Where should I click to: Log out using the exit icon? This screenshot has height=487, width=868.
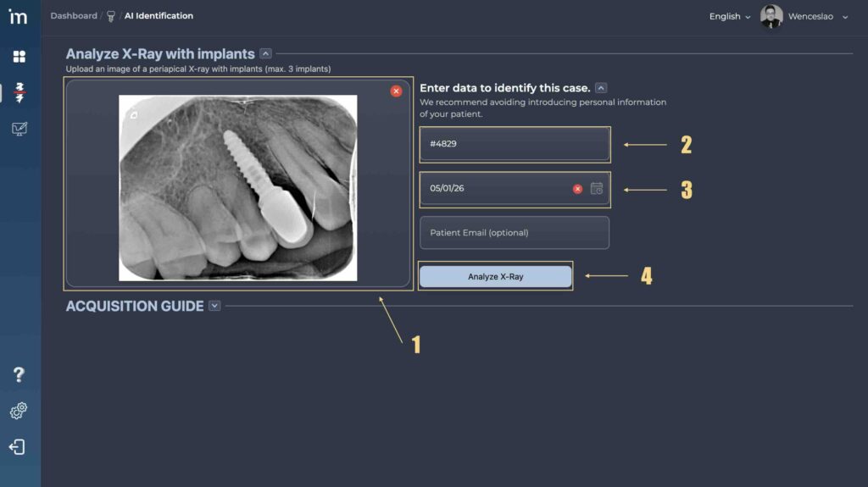click(19, 447)
